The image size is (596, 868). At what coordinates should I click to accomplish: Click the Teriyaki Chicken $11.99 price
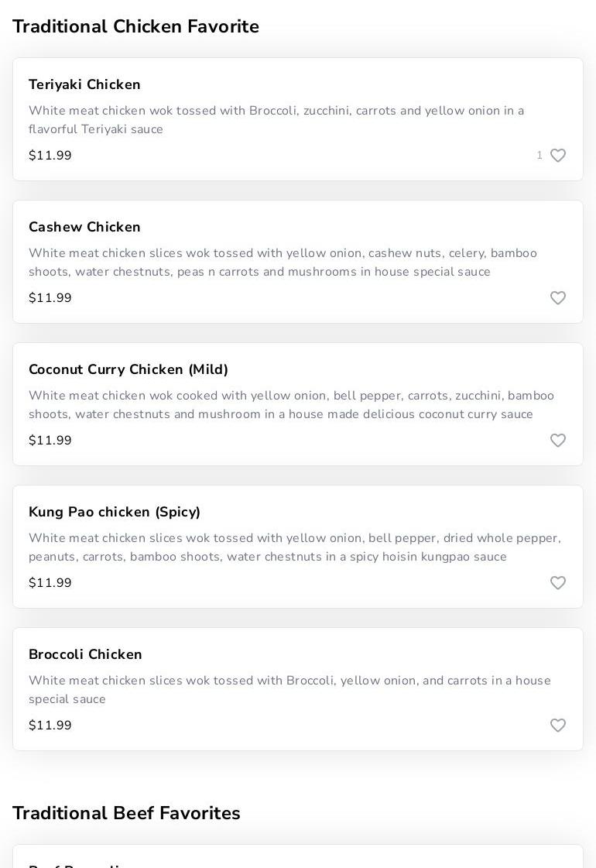(x=50, y=156)
